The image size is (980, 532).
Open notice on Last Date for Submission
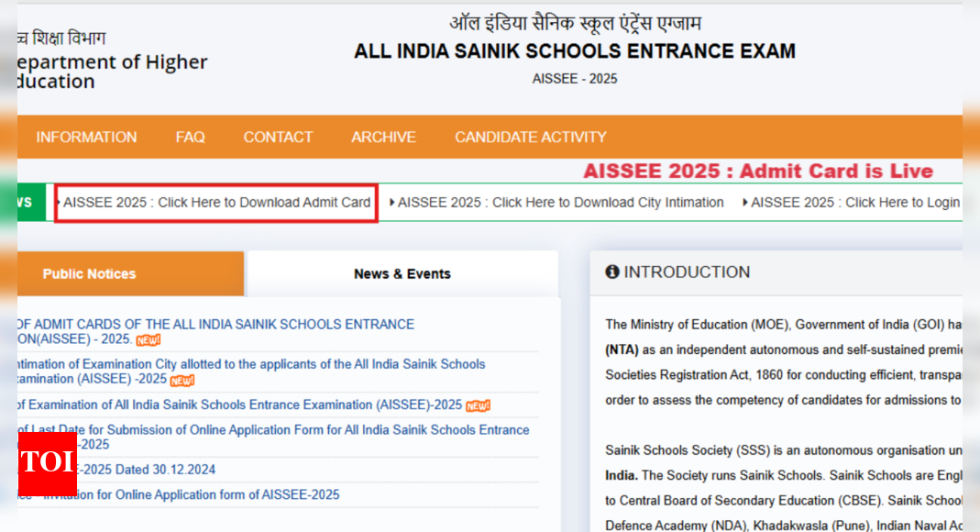[x=273, y=437]
